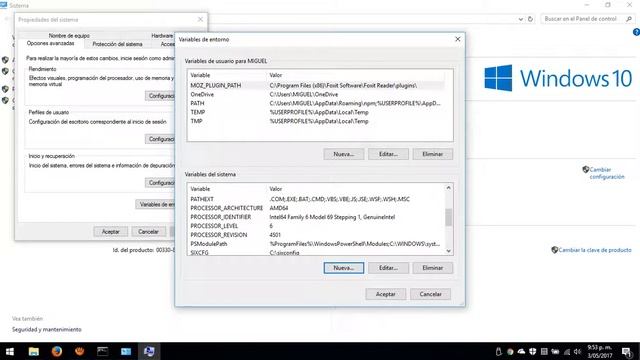640x360 pixels.
Task: Click the shield icon beside Cambiar configuración
Action: pos(585,169)
